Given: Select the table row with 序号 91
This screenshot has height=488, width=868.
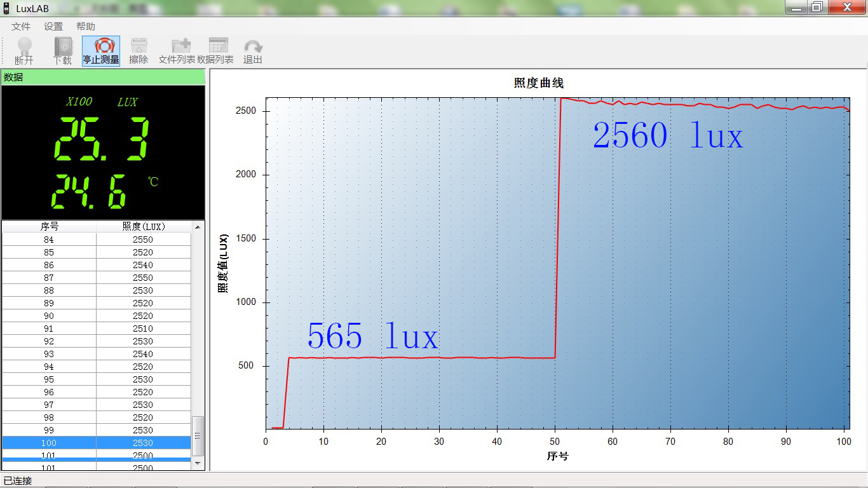Looking at the screenshot, I should 97,329.
